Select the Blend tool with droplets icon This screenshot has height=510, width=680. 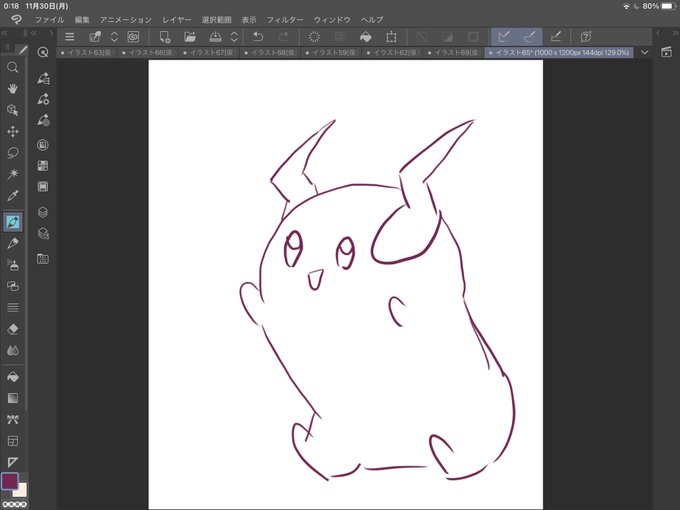click(13, 350)
